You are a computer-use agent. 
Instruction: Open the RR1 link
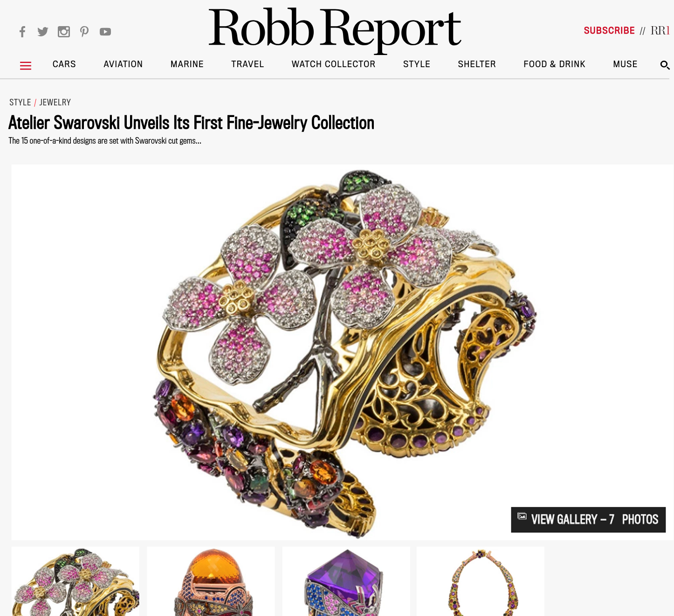[x=660, y=31]
